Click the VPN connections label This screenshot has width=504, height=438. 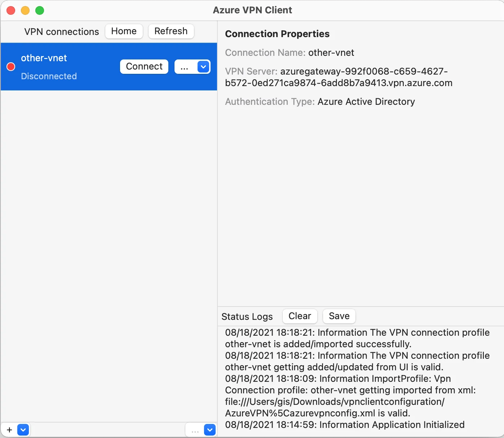(62, 32)
